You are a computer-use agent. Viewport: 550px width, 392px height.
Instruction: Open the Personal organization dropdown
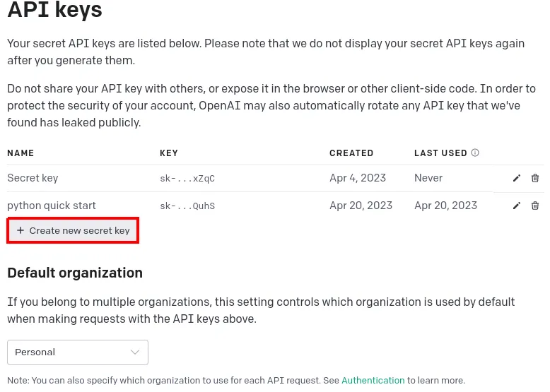tap(78, 352)
